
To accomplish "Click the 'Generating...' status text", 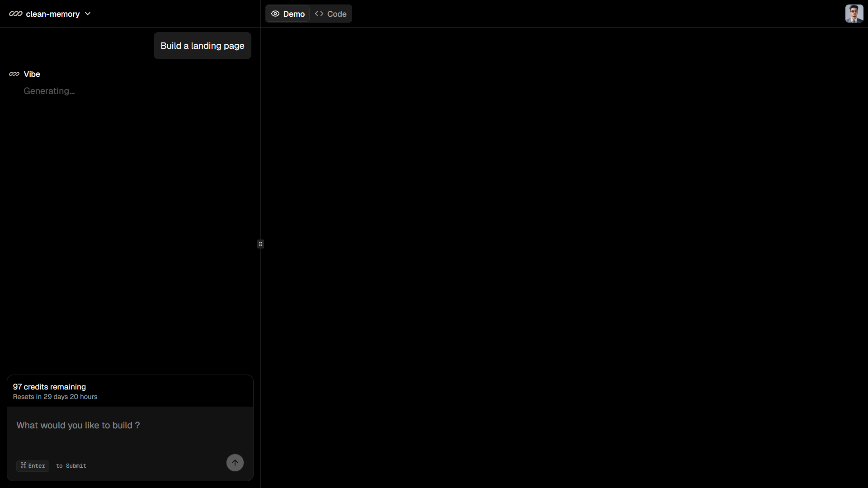I will pos(49,91).
